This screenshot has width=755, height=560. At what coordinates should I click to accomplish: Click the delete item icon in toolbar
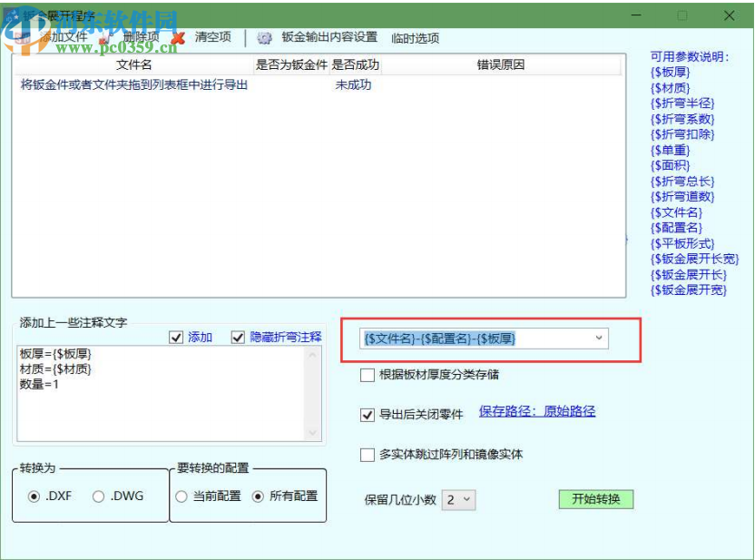[x=106, y=38]
